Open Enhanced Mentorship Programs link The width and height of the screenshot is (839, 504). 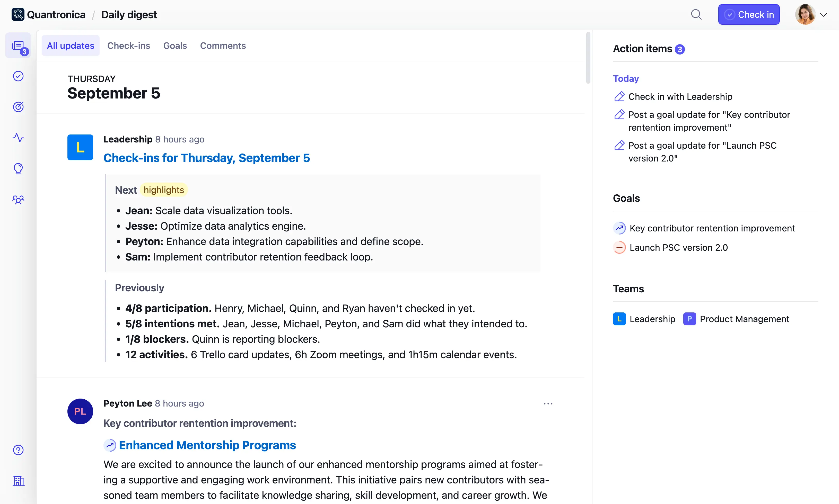[x=207, y=445]
